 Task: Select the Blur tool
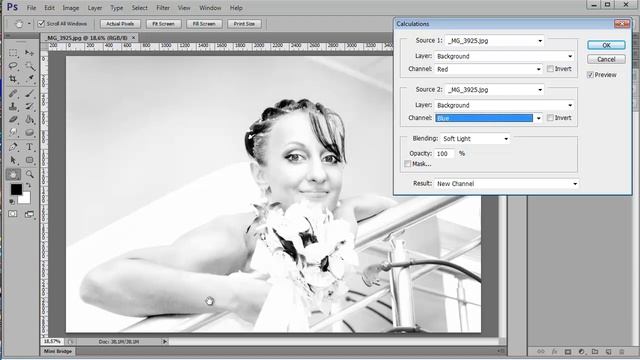(13, 133)
